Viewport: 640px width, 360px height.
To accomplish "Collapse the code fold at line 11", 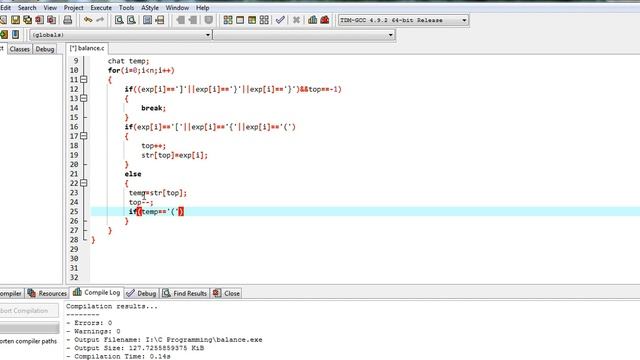I will tap(84, 80).
